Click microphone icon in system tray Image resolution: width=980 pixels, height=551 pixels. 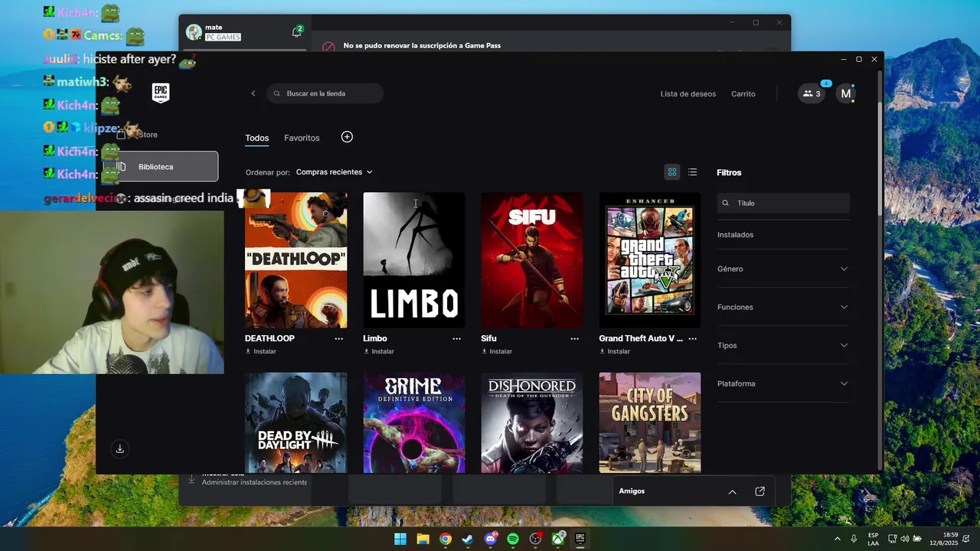click(854, 539)
